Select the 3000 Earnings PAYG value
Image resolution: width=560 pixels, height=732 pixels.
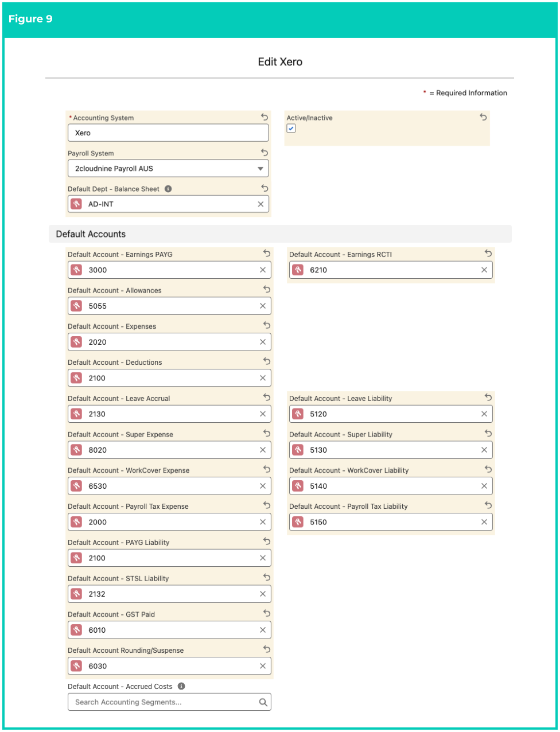tap(98, 270)
